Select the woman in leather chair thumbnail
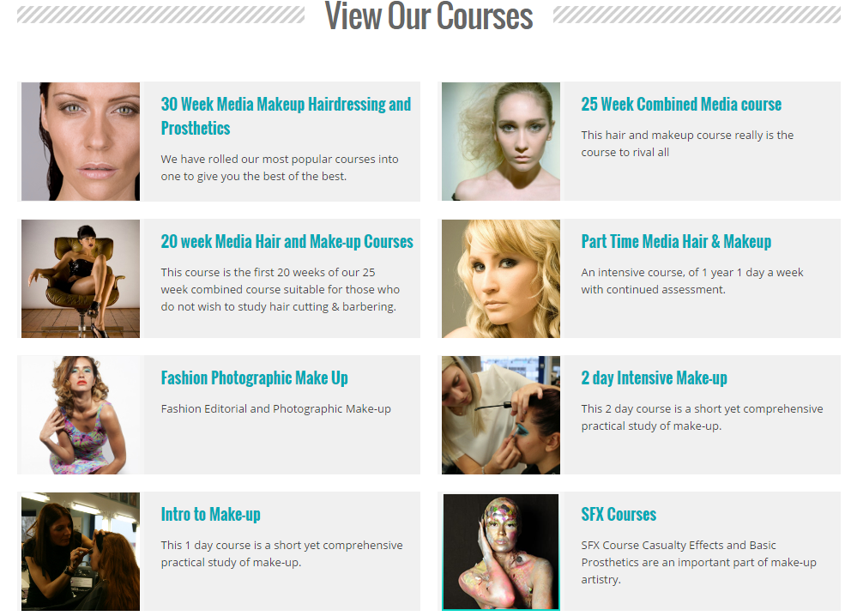Screen dimensions: 845x616 pos(81,279)
